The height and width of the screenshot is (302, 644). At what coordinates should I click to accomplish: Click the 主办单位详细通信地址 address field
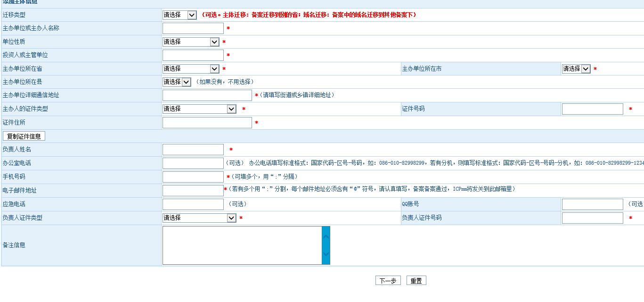coord(207,95)
